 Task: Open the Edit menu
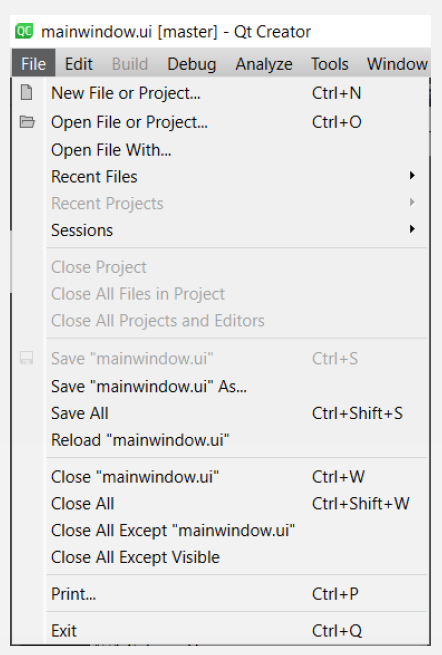(x=79, y=64)
